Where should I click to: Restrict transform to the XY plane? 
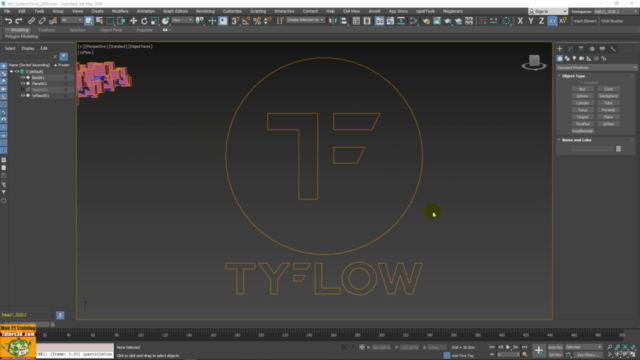click(552, 21)
